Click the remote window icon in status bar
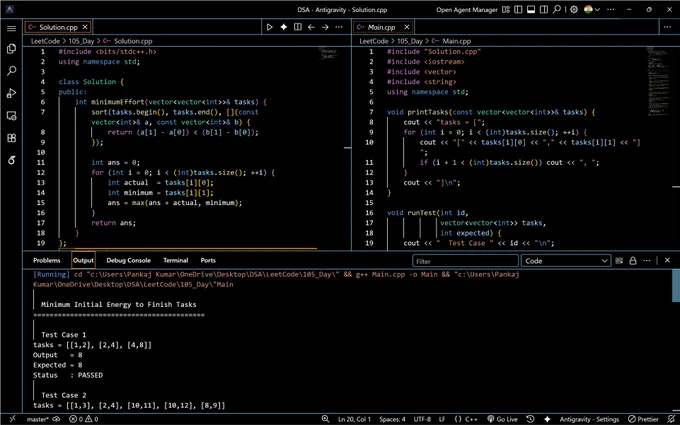The height and width of the screenshot is (425, 680). [12, 419]
